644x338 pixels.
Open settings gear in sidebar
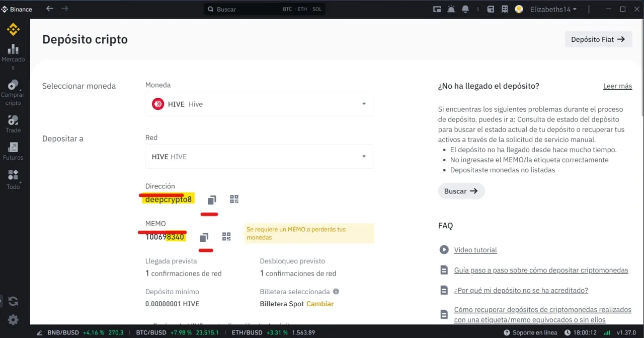(x=13, y=319)
